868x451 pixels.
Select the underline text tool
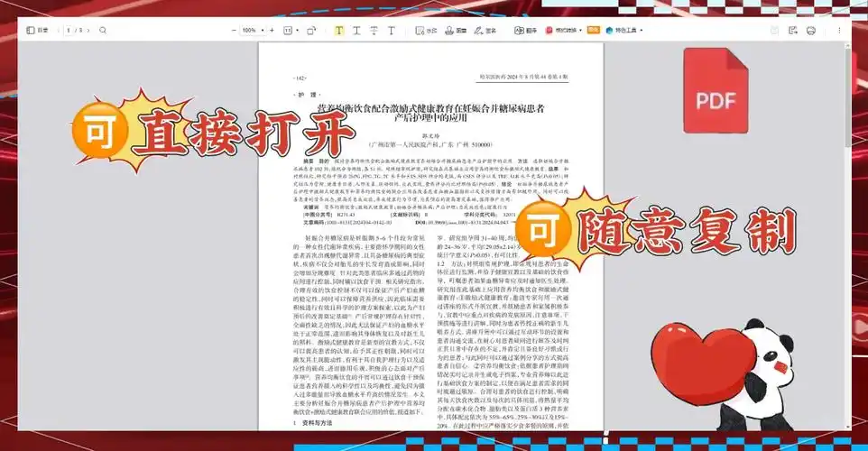pos(356,31)
